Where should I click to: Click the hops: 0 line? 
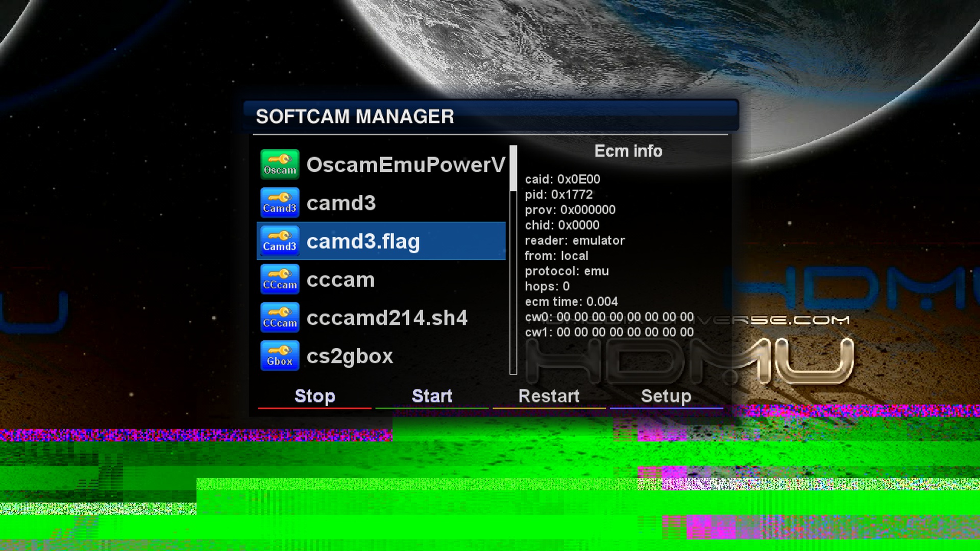pos(547,286)
